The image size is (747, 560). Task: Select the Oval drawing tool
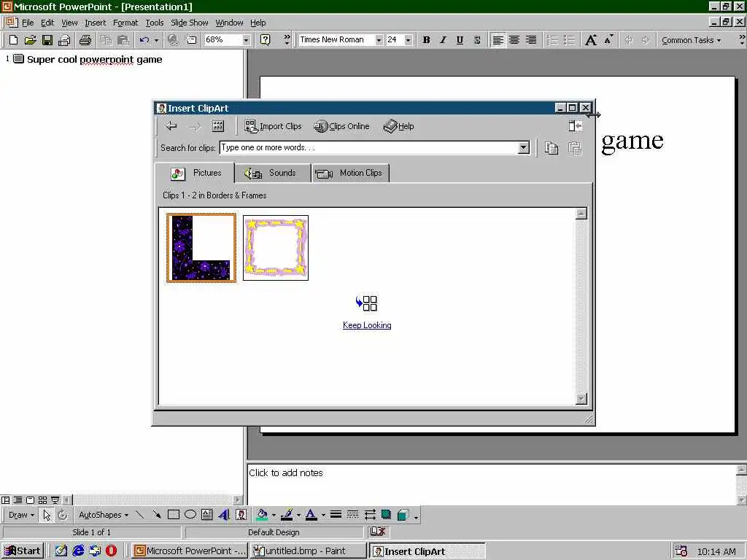click(190, 515)
